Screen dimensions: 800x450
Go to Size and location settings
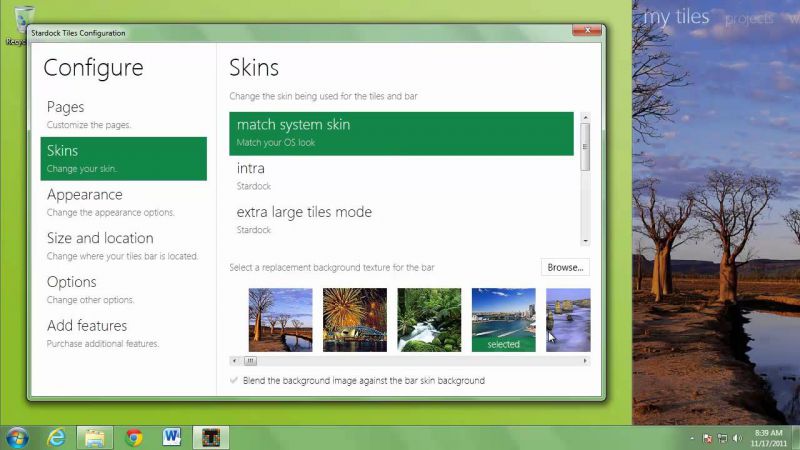click(x=123, y=246)
